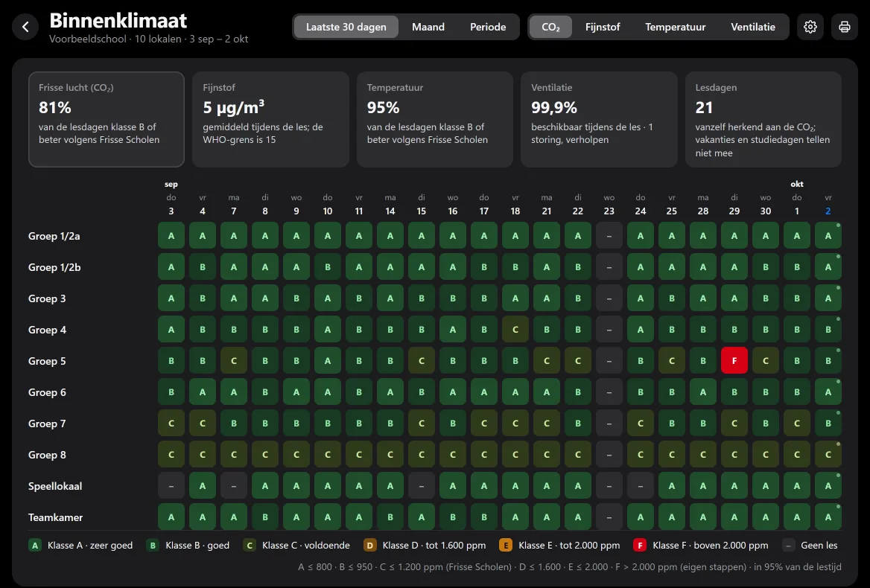This screenshot has width=870, height=588.
Task: Click the Temperatuur 95% summary card
Action: click(434, 119)
